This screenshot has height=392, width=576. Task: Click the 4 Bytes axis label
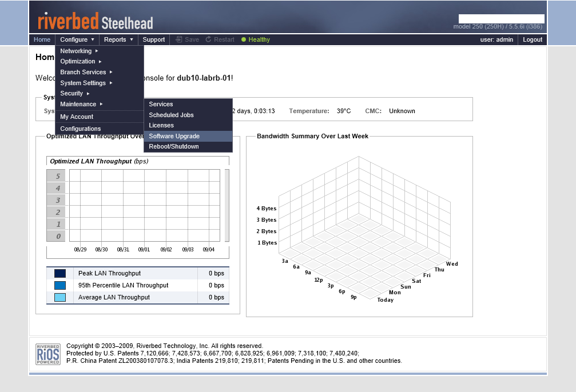click(x=267, y=209)
